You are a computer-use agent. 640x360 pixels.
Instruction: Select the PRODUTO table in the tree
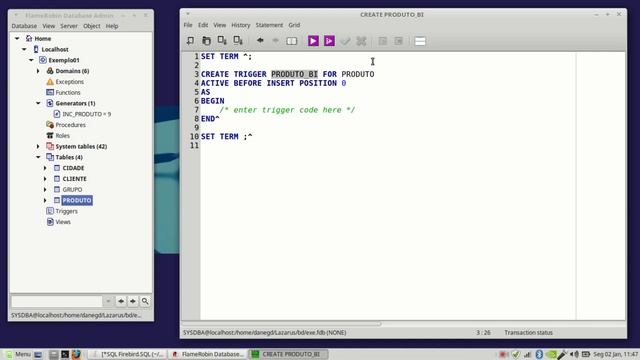(x=77, y=200)
